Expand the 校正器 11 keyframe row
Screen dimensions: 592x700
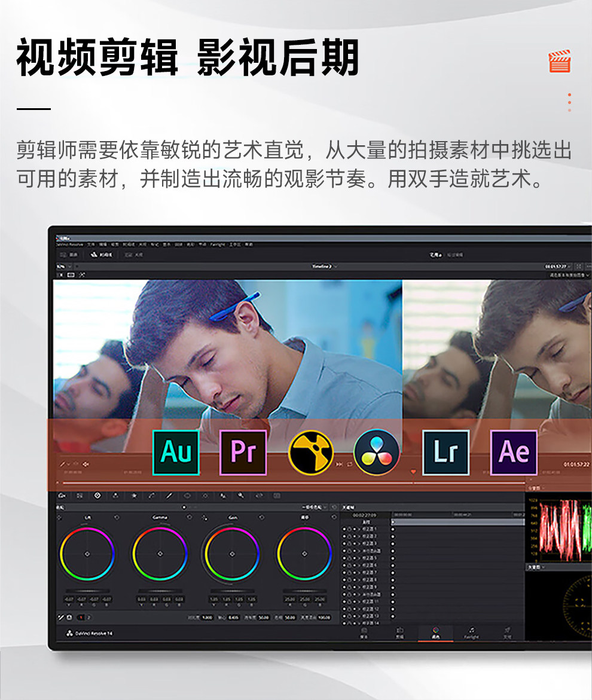pos(359,602)
